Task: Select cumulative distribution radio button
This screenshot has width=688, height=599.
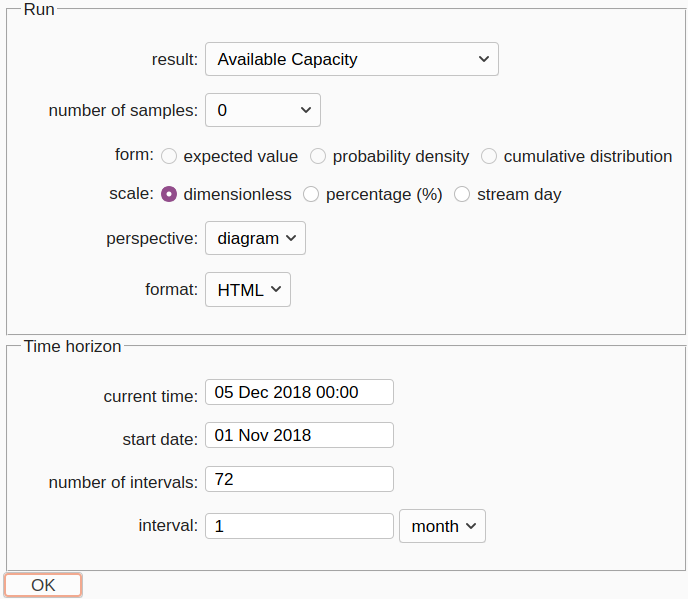Action: point(489,156)
